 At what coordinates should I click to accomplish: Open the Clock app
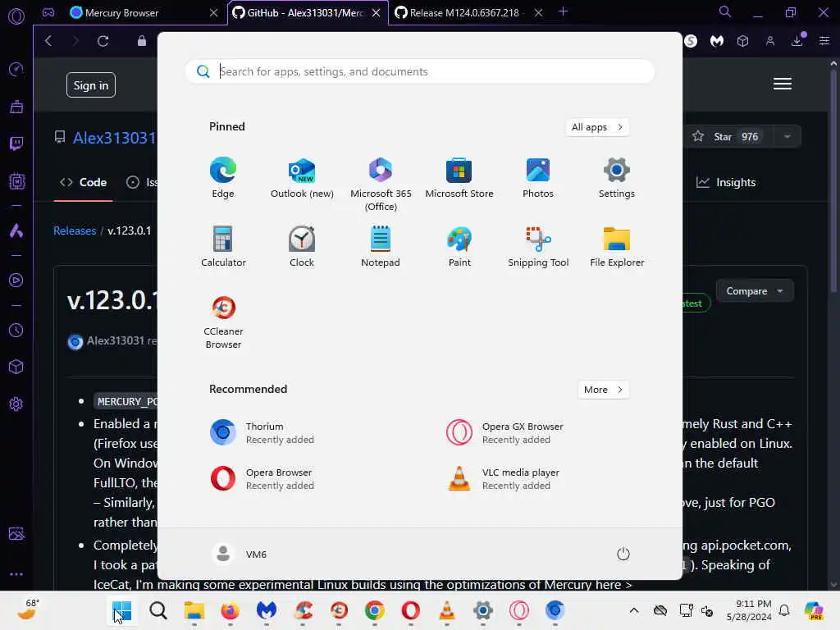[302, 247]
